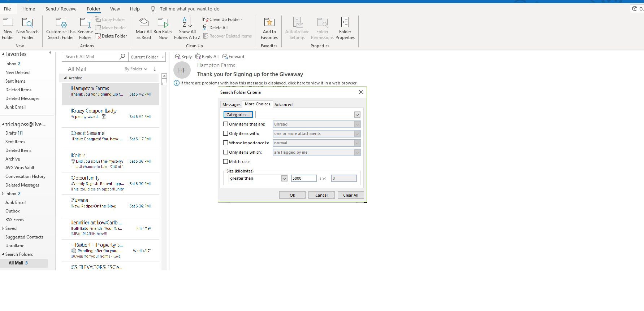Click the message list scrollbar

pyautogui.click(x=164, y=82)
